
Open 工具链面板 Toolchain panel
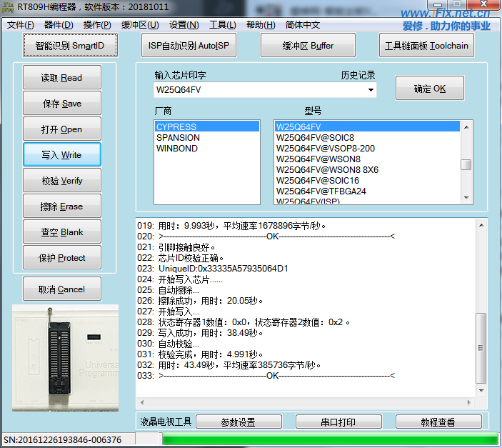click(427, 46)
